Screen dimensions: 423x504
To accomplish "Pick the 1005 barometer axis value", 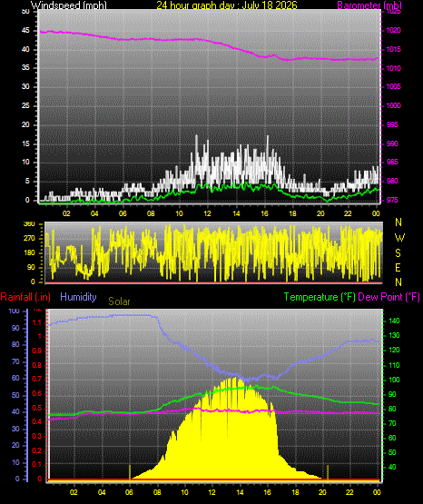I will pos(393,87).
